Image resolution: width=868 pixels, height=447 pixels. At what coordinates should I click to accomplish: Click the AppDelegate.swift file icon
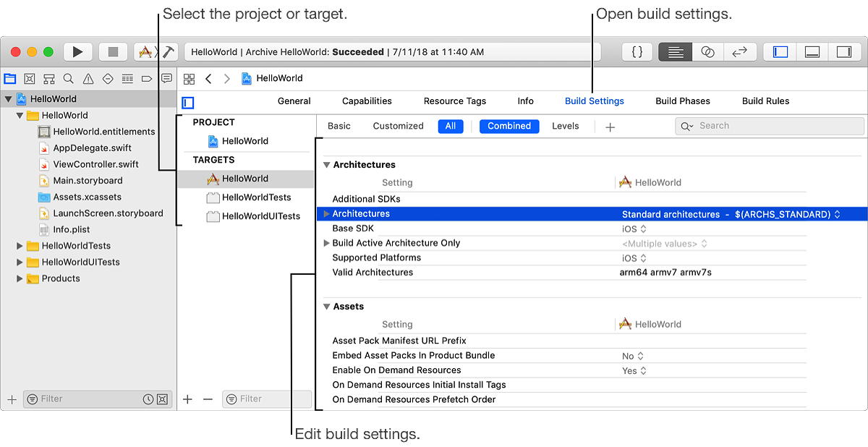pyautogui.click(x=43, y=148)
